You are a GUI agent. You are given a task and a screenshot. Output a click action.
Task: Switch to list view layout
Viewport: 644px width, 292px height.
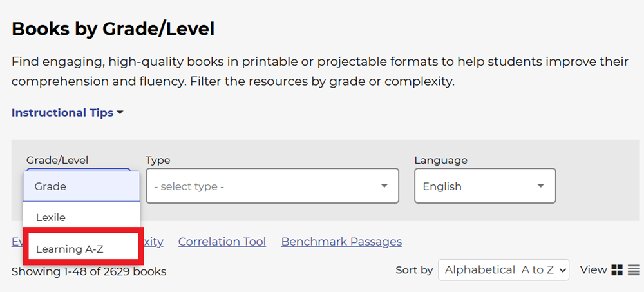click(634, 270)
